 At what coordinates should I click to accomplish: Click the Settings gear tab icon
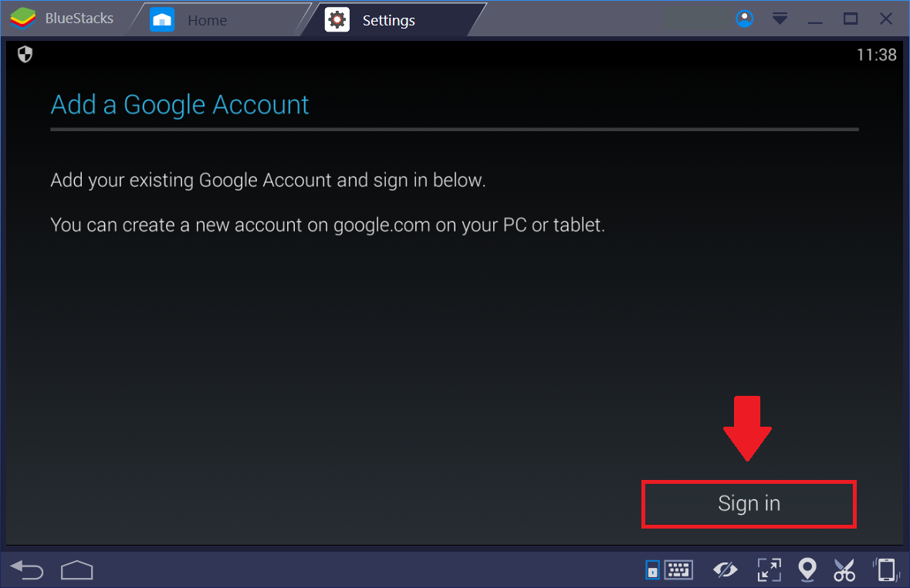click(337, 20)
